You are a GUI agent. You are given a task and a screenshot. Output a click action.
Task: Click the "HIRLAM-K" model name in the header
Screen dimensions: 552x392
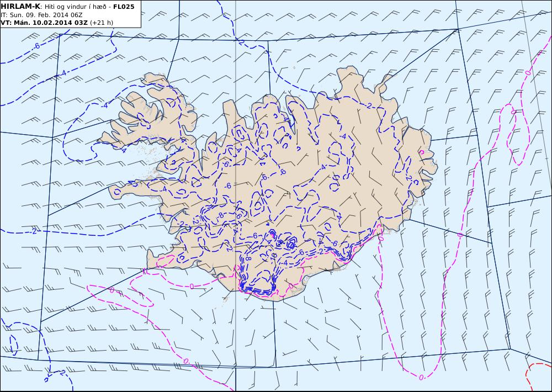tap(20, 7)
